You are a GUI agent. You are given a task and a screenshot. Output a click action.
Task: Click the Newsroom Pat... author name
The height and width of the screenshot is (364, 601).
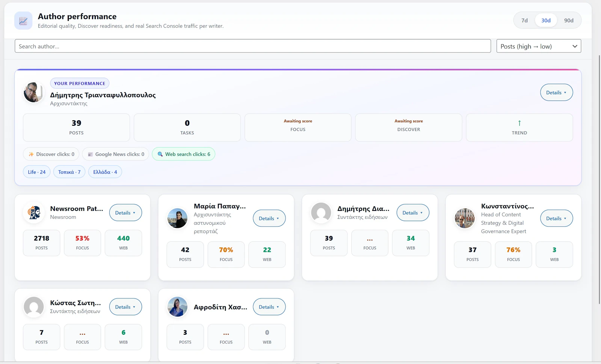(77, 209)
